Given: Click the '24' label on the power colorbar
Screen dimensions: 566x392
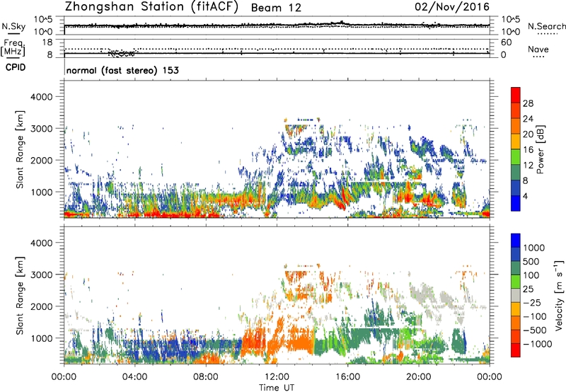Looking at the screenshot, I should click(x=528, y=119).
